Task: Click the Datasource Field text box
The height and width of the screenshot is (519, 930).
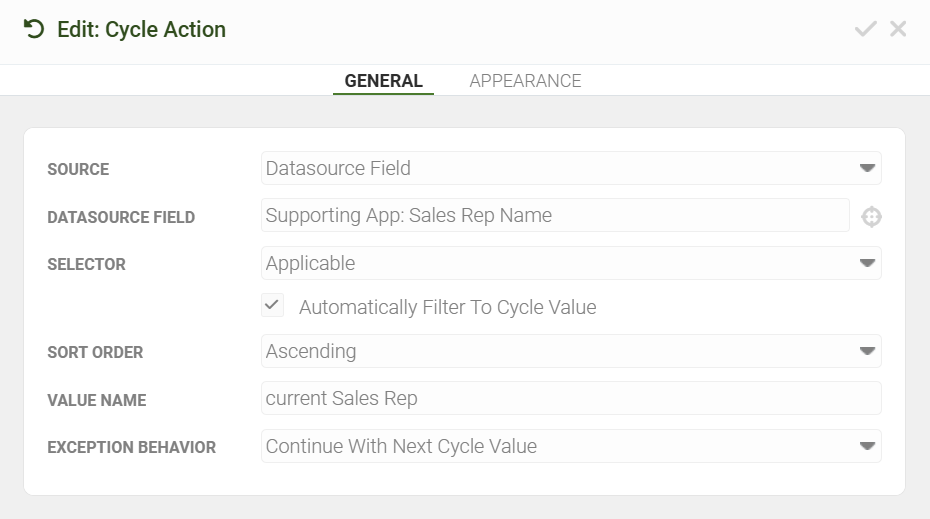Action: [x=555, y=215]
